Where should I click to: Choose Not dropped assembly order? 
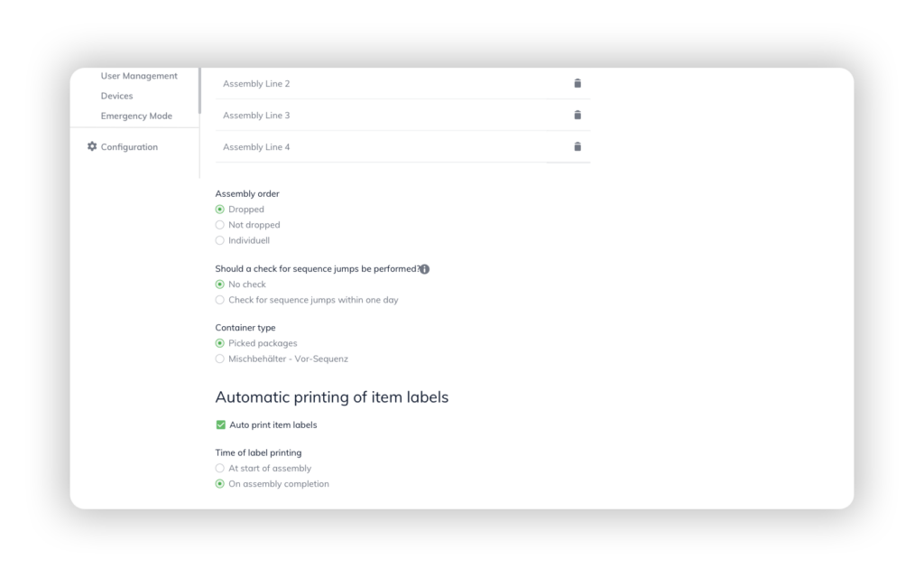point(220,225)
